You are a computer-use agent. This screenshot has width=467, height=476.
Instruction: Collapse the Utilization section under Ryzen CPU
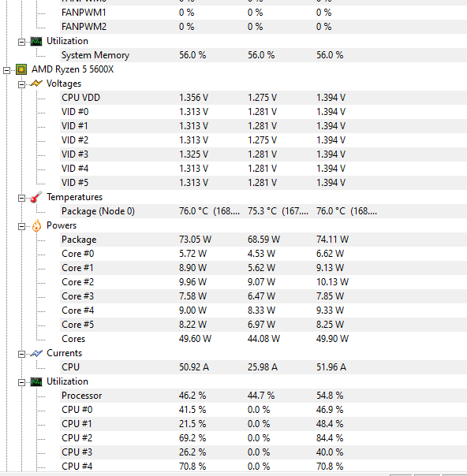[21, 382]
